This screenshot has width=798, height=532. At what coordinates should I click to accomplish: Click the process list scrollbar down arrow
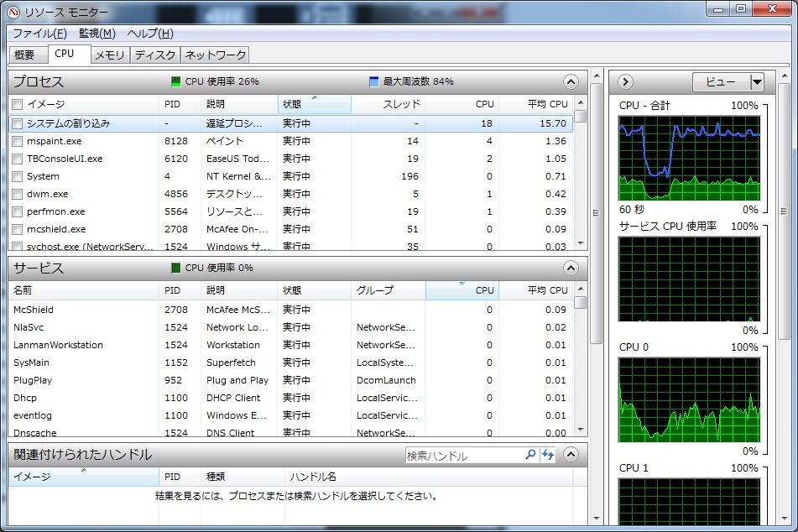[581, 243]
